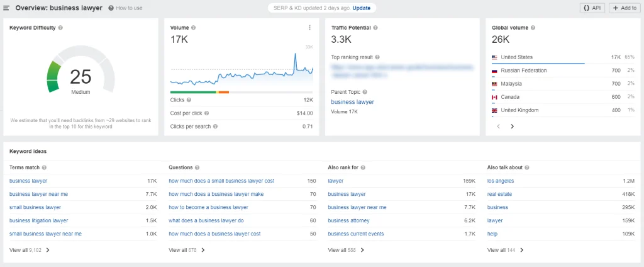Click the How to use help link
This screenshot has width=644, height=267.
tap(126, 8)
